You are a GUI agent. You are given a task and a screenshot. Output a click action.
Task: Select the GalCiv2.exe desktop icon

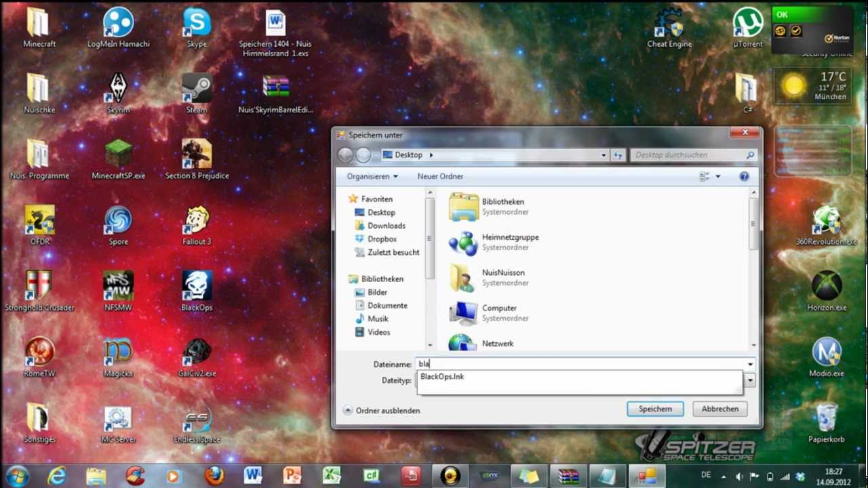tap(197, 357)
